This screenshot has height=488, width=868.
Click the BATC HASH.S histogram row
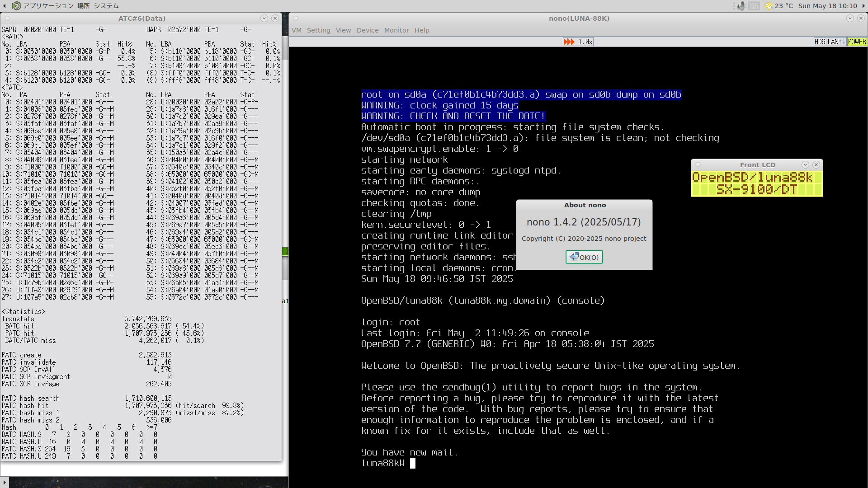pyautogui.click(x=79, y=435)
